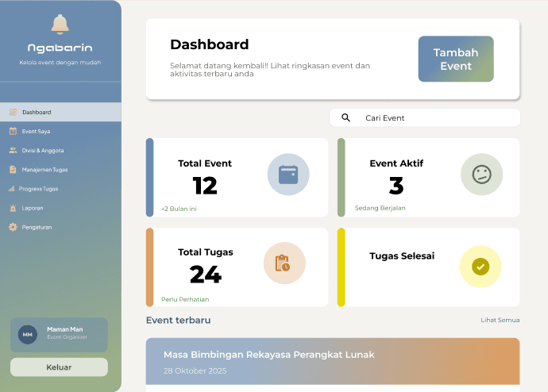Click the checkmark icon in Tugas Selesai card
Screen dimensions: 548x392
click(x=480, y=267)
